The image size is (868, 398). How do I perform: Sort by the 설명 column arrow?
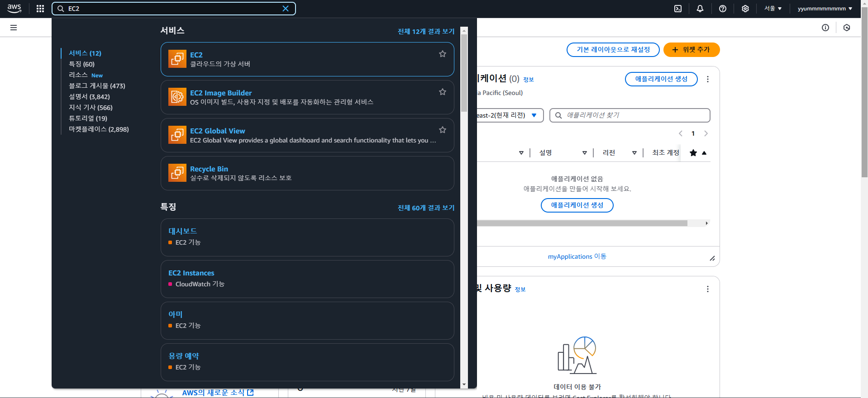585,153
